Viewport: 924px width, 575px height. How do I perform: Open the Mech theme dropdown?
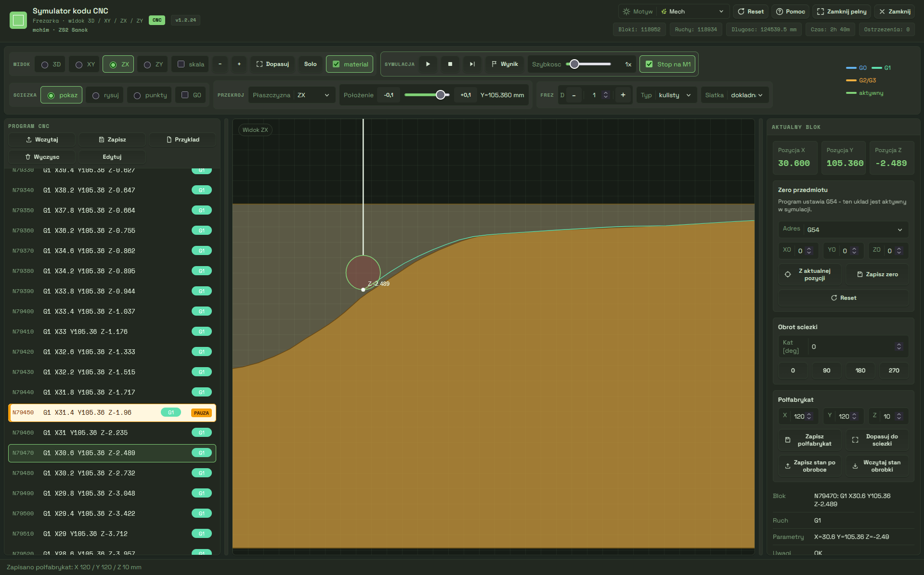[692, 12]
